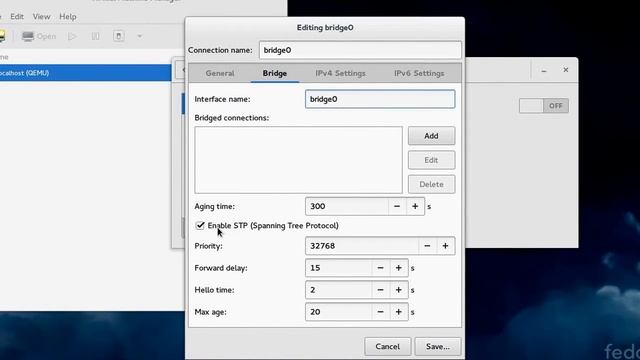Screen dimensions: 640x360
Task: Decrease the Priority value
Action: coord(427,246)
